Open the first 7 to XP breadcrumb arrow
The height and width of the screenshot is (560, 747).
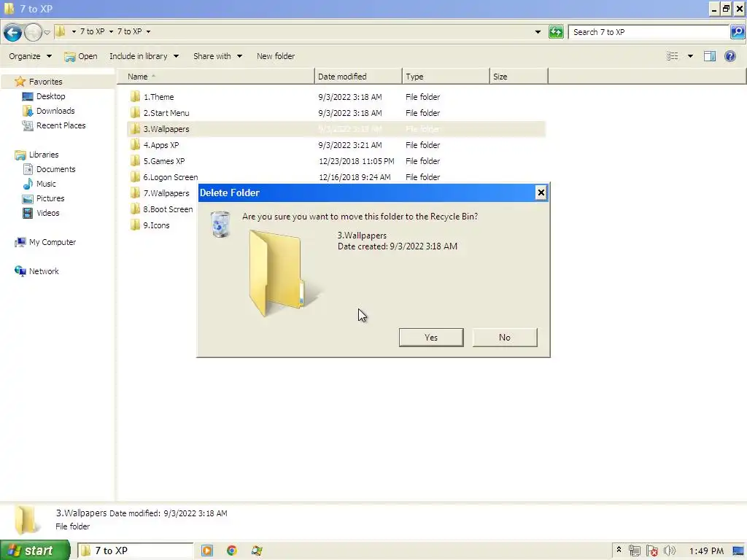click(111, 31)
